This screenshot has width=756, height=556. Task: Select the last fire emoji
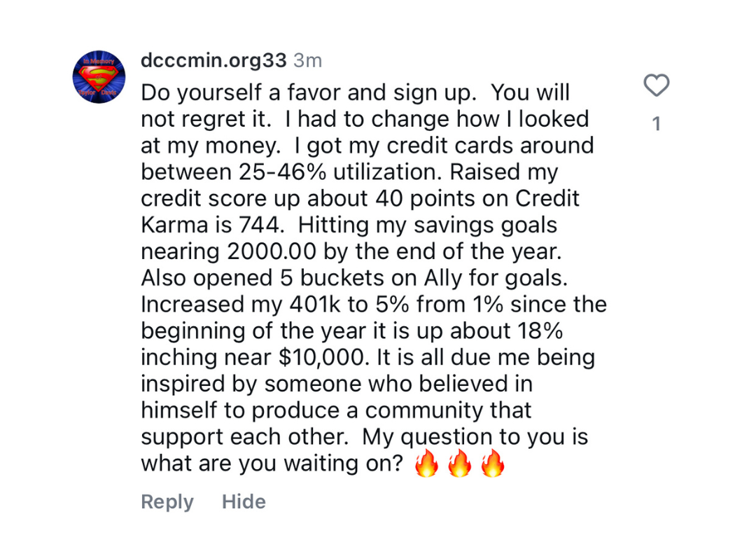492,463
